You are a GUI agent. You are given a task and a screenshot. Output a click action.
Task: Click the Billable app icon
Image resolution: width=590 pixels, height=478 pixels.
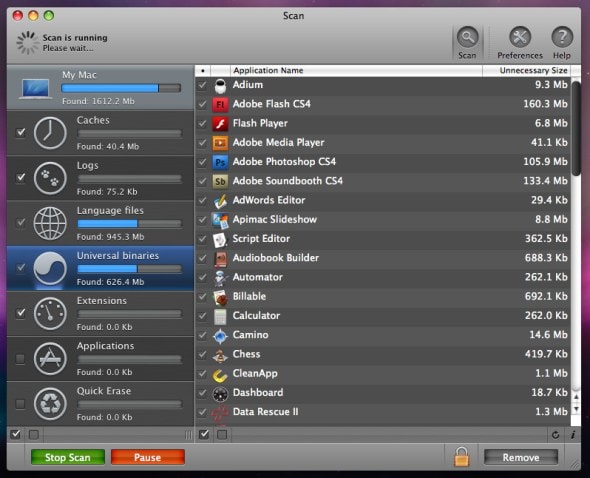pyautogui.click(x=220, y=297)
